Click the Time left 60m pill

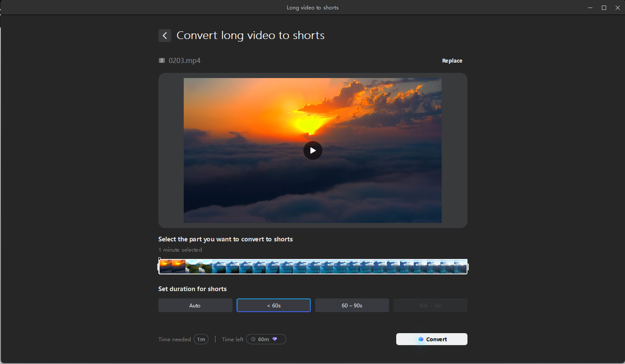point(266,339)
